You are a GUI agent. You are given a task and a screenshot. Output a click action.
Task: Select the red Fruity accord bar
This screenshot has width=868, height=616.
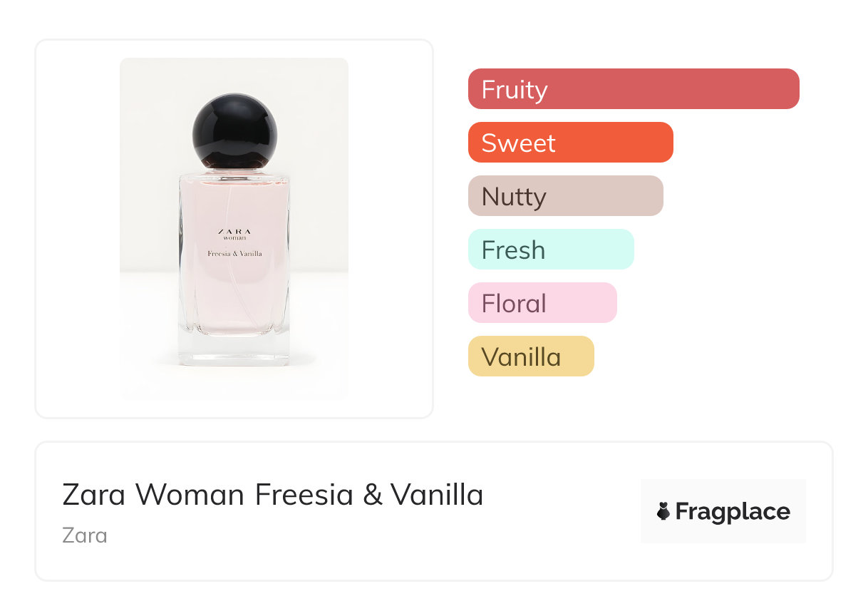633,89
